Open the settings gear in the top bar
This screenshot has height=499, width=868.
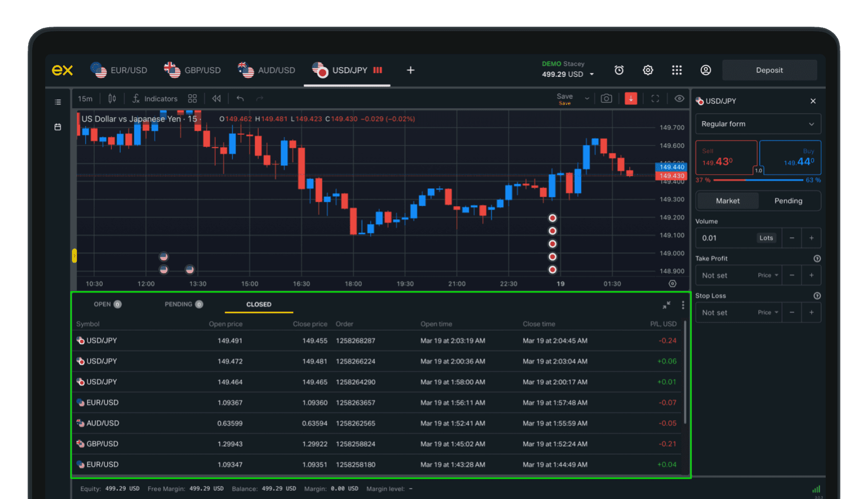pyautogui.click(x=648, y=70)
